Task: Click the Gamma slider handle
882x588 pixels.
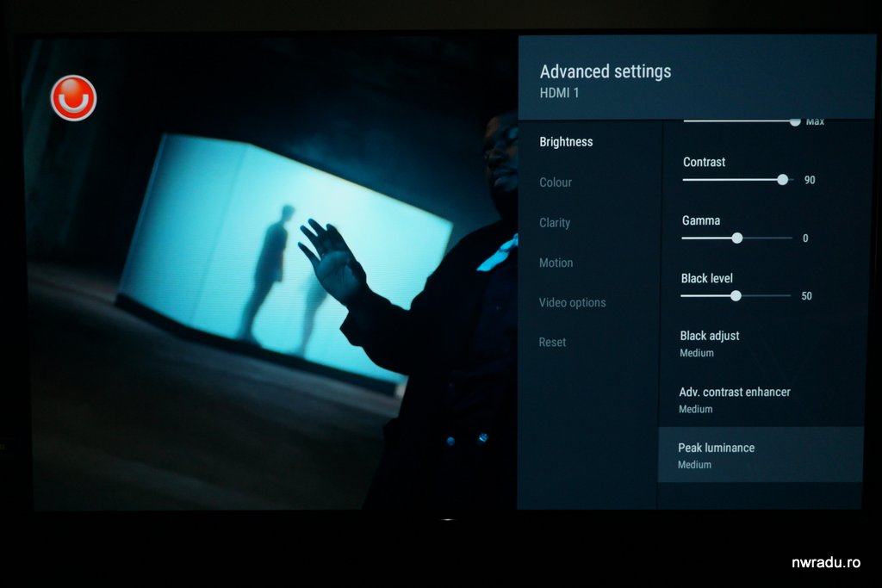Action: tap(737, 238)
